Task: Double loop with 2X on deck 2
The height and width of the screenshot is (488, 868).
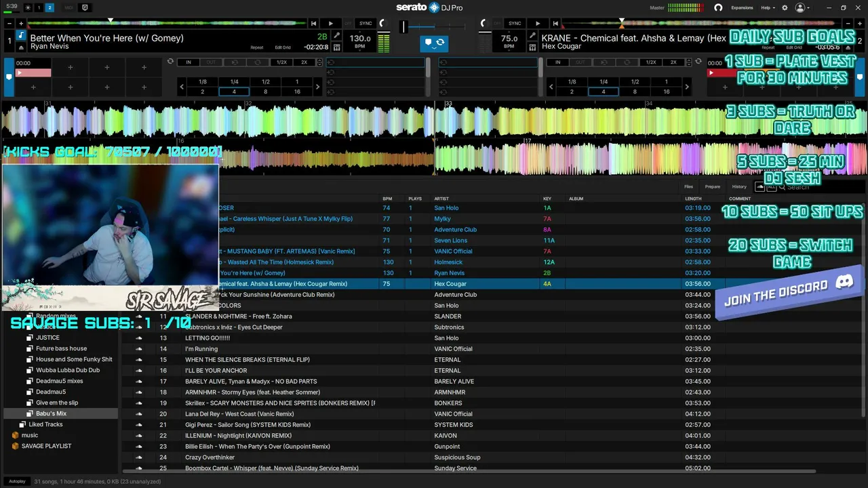Action: [x=673, y=62]
